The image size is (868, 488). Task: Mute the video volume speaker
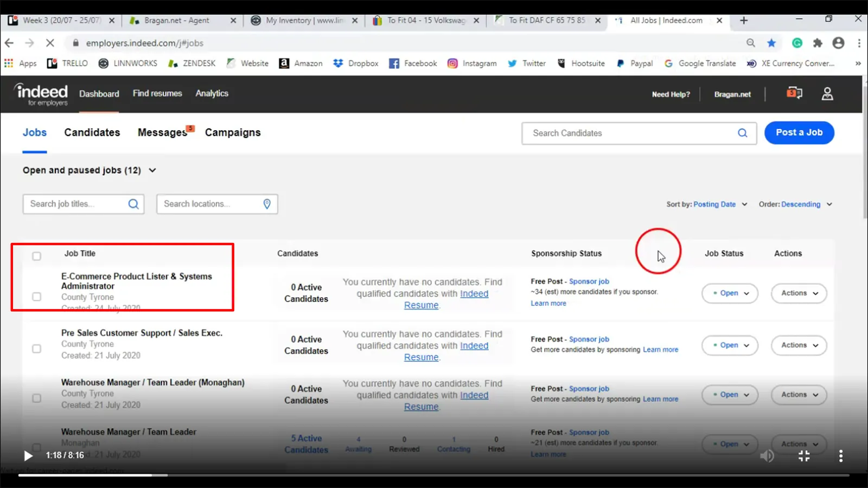[767, 456]
